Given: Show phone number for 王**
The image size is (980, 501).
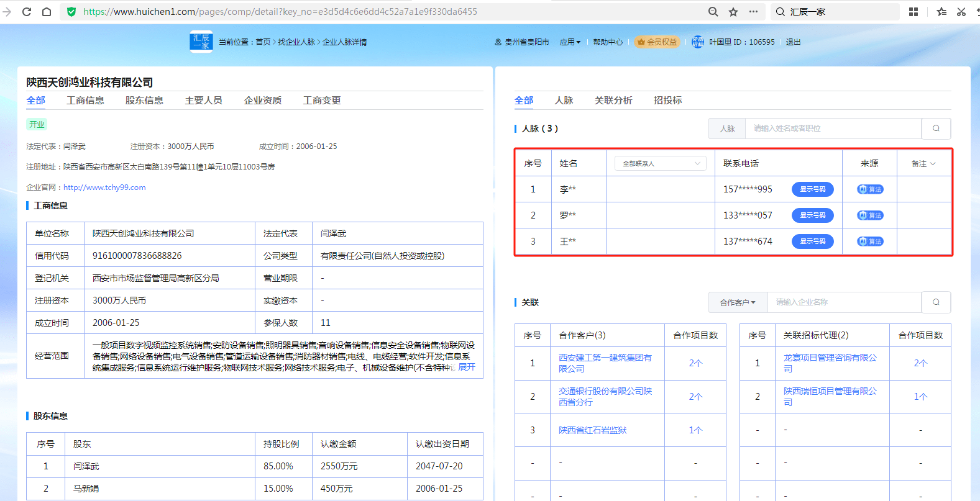Looking at the screenshot, I should (812, 241).
